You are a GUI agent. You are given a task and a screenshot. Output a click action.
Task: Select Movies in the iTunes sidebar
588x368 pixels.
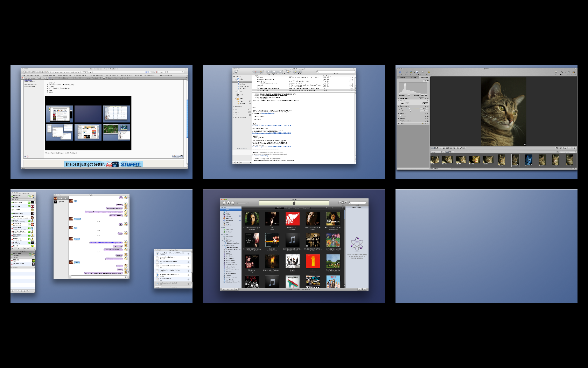click(231, 212)
